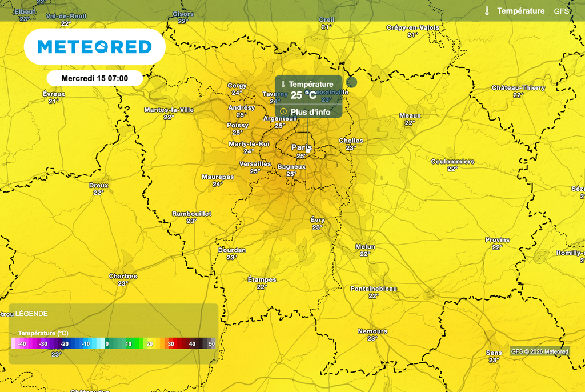This screenshot has height=392, width=585.
Task: Click the Évreux 21° label
Action: click(x=54, y=98)
